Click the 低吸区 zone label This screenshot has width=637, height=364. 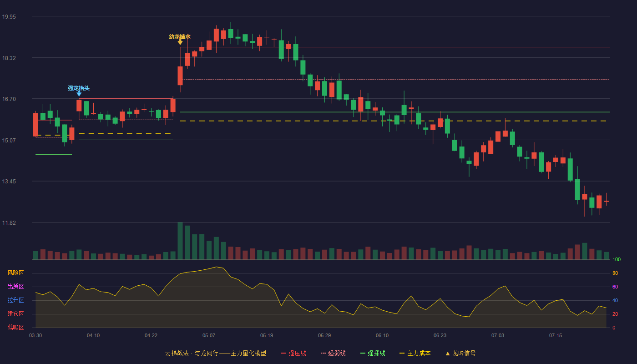pyautogui.click(x=15, y=328)
